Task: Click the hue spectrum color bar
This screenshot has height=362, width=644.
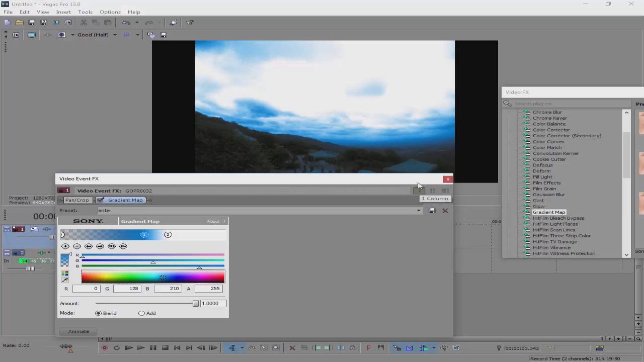Action: [153, 277]
